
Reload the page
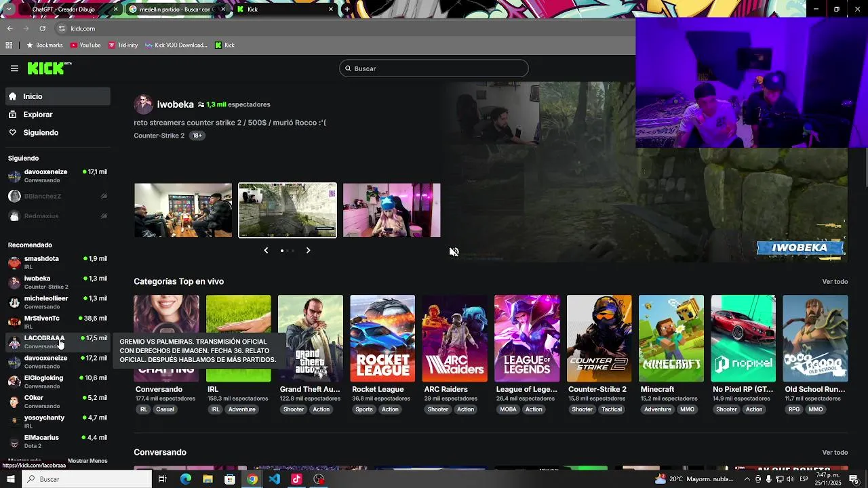[x=43, y=28]
